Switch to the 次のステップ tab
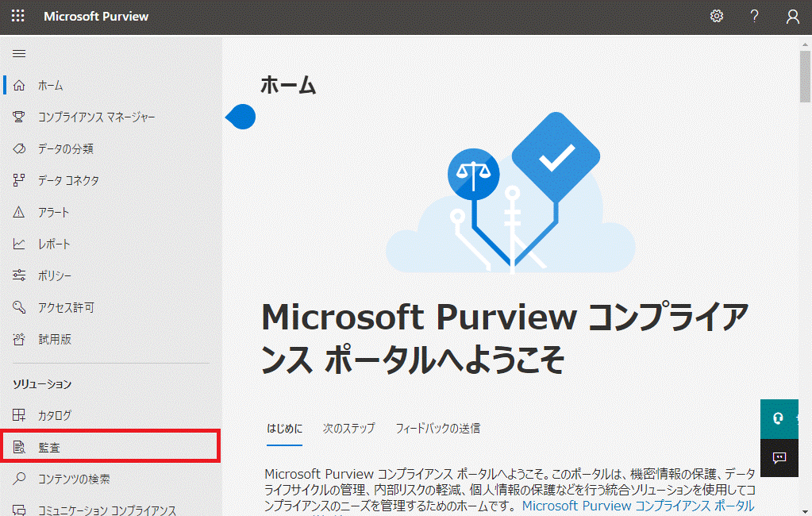 (x=348, y=429)
